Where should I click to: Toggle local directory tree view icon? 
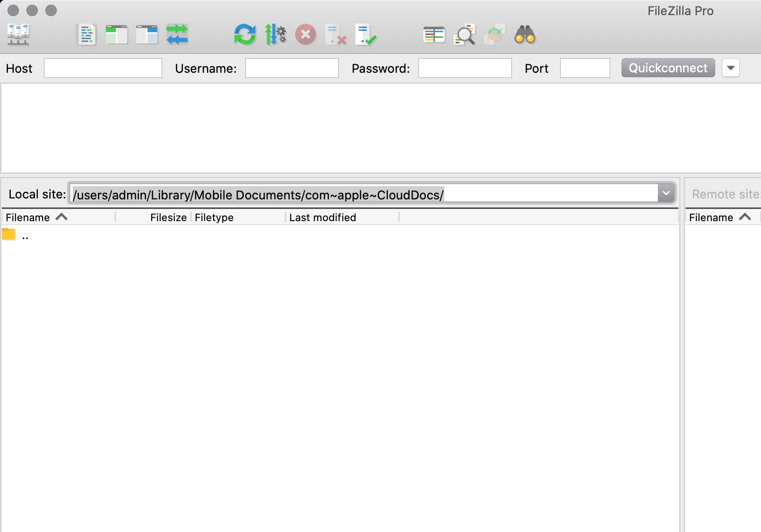(x=117, y=35)
